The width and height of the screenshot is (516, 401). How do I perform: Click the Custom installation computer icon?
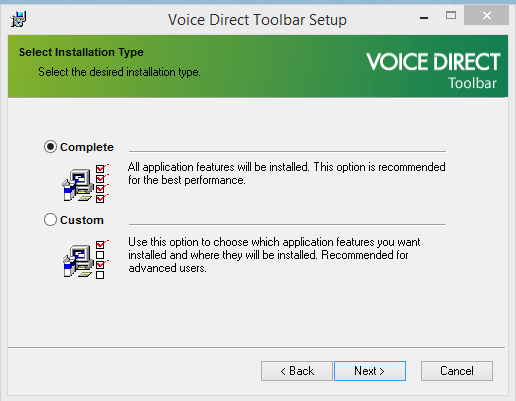tap(78, 261)
